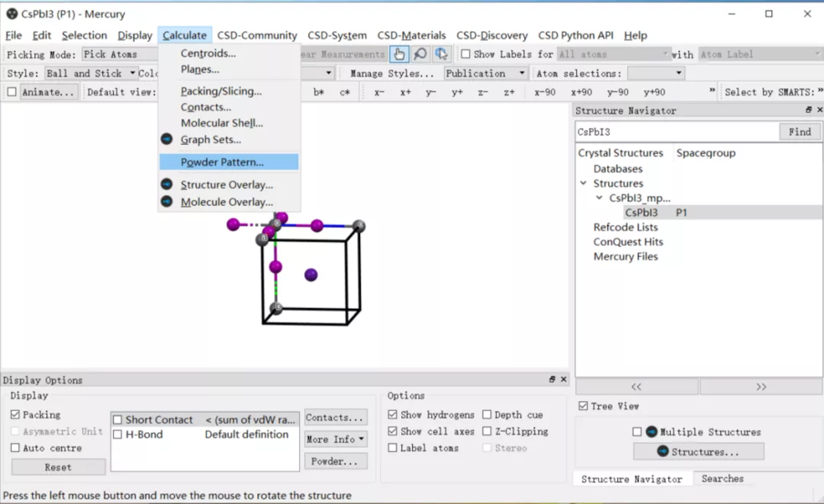Select Refcode Lists tree item
824x504 pixels.
625,226
